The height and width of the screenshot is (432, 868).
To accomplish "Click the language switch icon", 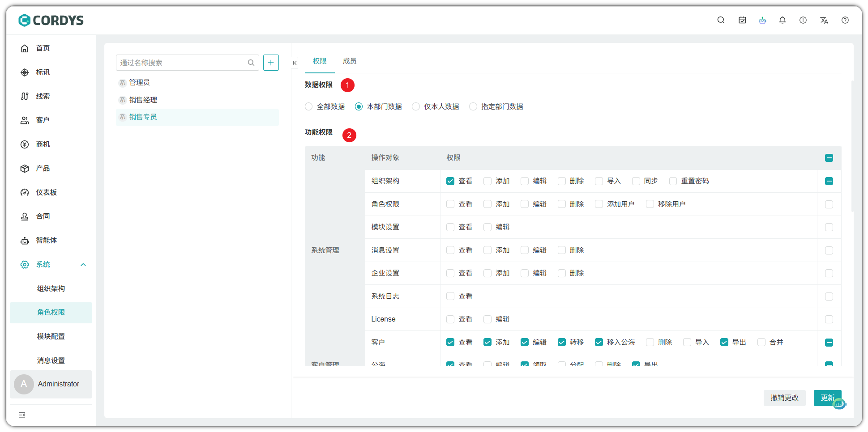I will coord(824,20).
